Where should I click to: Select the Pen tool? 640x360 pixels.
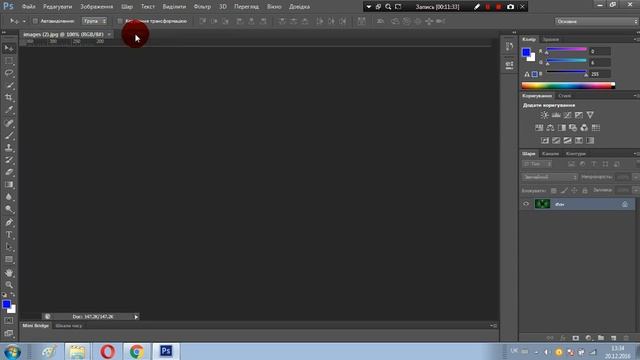tap(9, 222)
